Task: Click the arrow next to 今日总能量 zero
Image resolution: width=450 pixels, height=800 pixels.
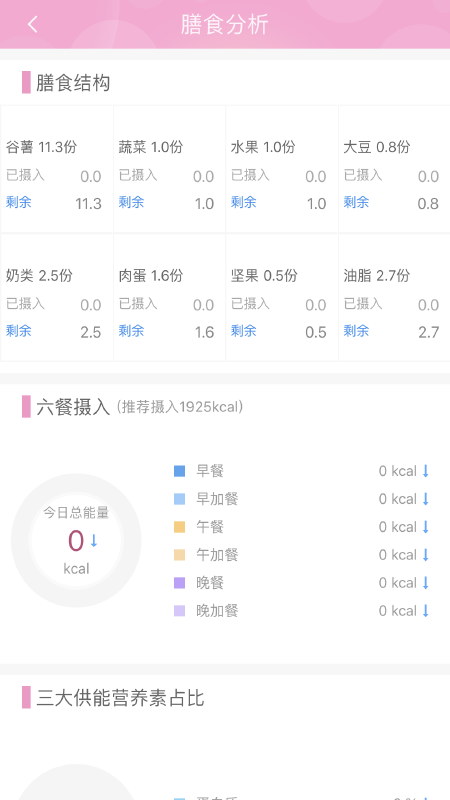Action: (x=94, y=541)
